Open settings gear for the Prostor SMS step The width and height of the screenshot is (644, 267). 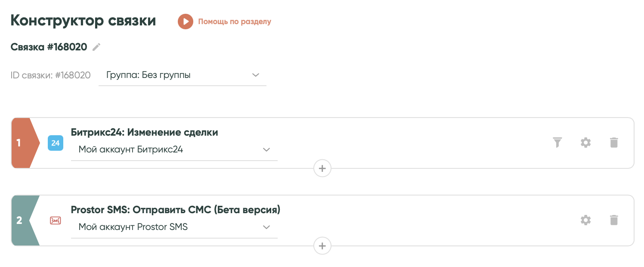585,220
